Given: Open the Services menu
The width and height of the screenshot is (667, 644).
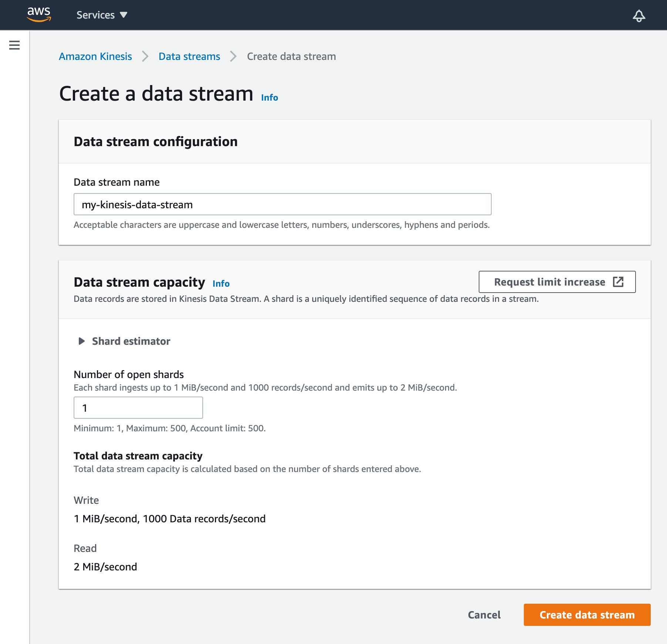Looking at the screenshot, I should pyautogui.click(x=95, y=15).
